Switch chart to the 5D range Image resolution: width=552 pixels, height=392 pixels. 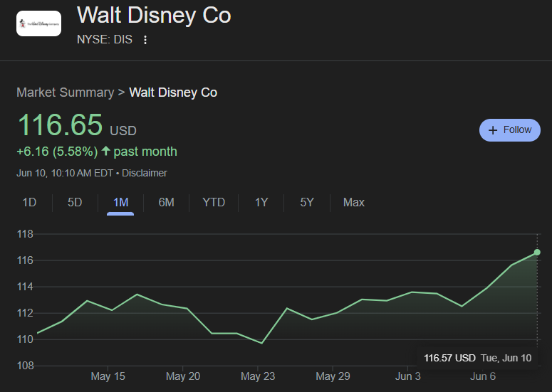(x=75, y=203)
